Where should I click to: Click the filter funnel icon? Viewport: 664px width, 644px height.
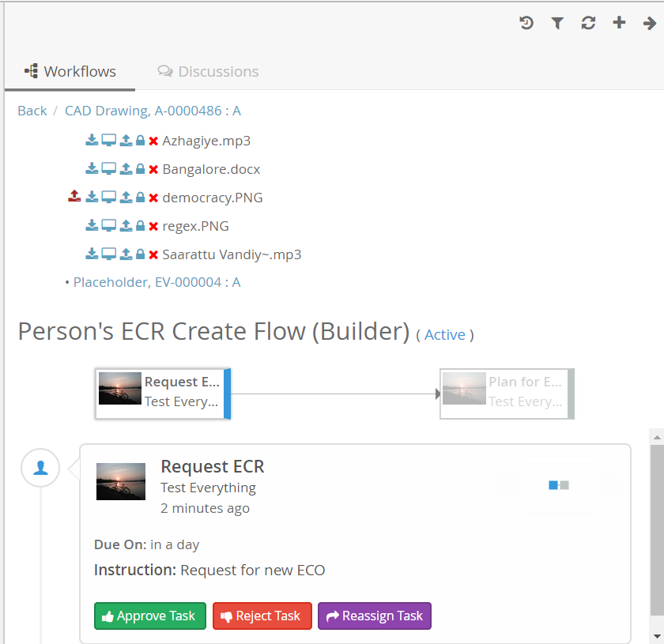tap(557, 23)
